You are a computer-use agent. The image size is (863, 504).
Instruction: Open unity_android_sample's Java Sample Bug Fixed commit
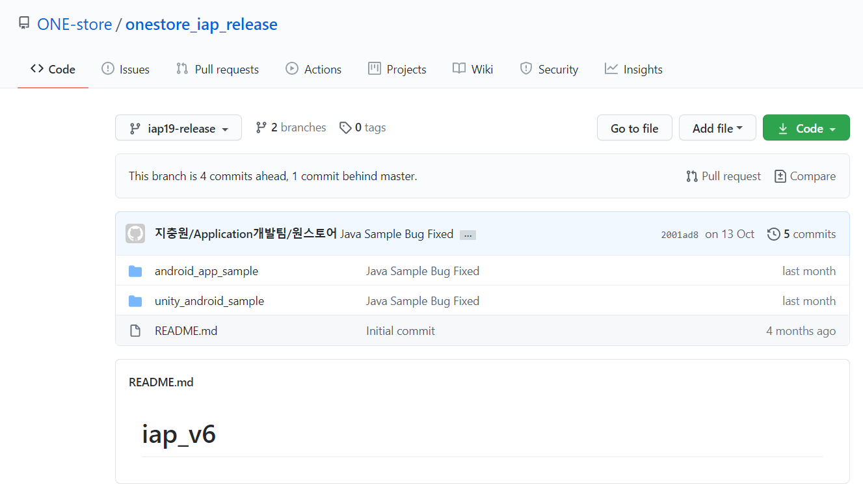pos(423,301)
